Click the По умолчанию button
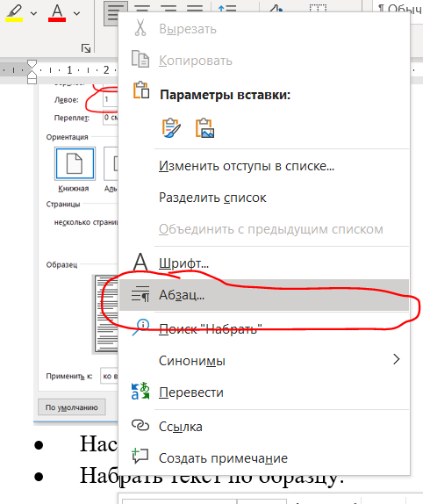 [x=72, y=407]
